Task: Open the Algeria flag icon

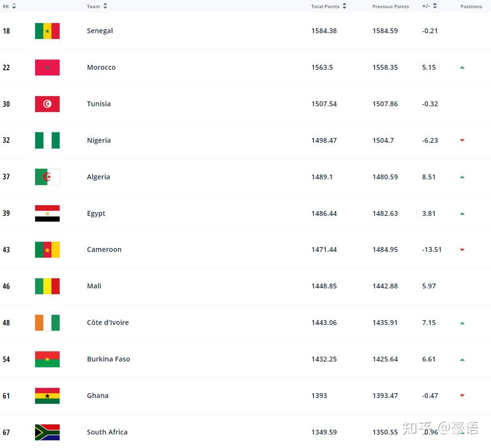Action: tap(47, 177)
